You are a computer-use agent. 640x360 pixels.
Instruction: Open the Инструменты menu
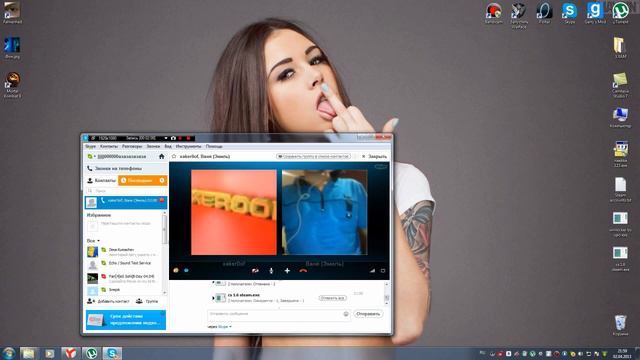point(188,146)
